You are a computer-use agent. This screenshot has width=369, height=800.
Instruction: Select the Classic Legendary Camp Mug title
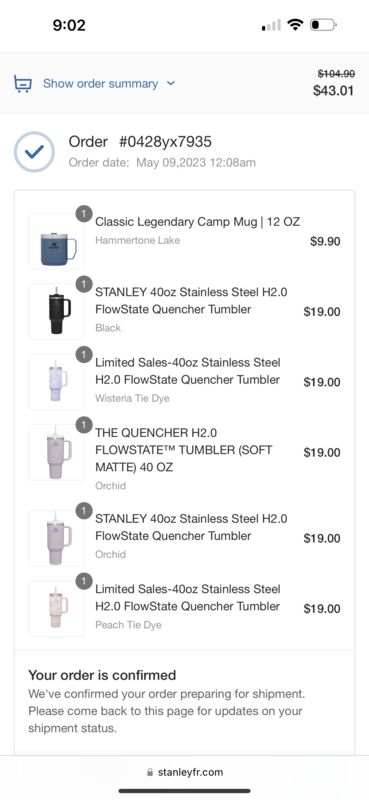coord(198,222)
